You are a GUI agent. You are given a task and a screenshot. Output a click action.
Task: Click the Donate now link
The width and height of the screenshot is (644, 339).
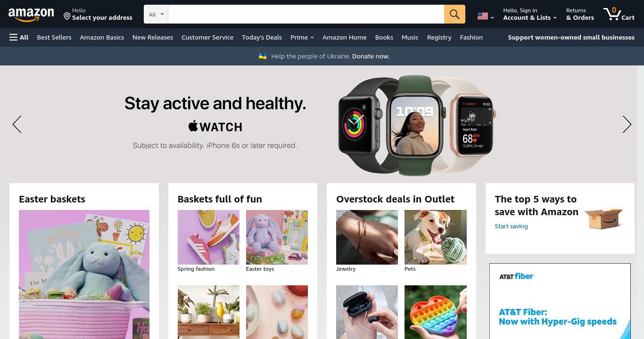[x=371, y=56]
